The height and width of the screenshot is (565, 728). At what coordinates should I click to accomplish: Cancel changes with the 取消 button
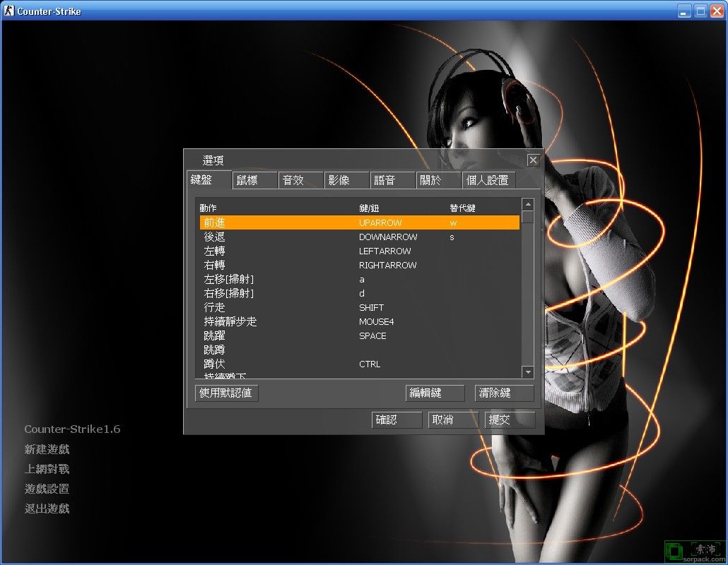pyautogui.click(x=453, y=420)
